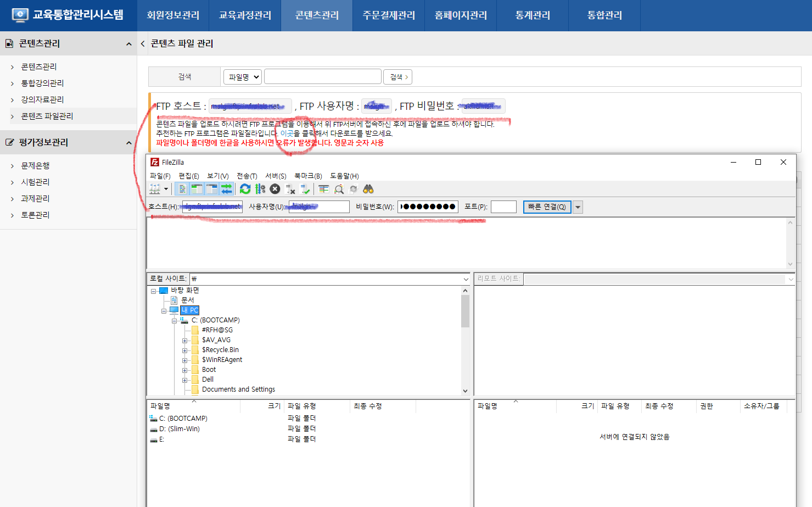Click the process queue toolbar icon
Viewport: 812px width, 507px height.
[260, 189]
